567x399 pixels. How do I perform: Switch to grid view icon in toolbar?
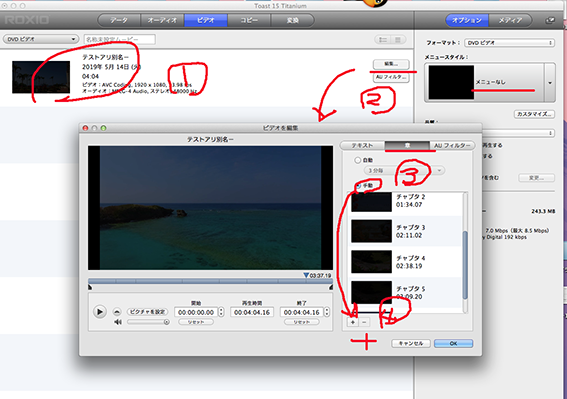pos(398,39)
